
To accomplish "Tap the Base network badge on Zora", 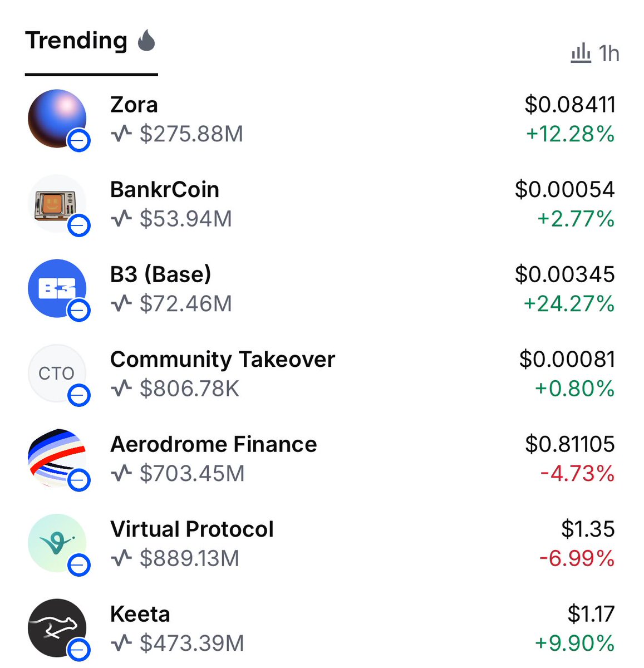I will (79, 141).
